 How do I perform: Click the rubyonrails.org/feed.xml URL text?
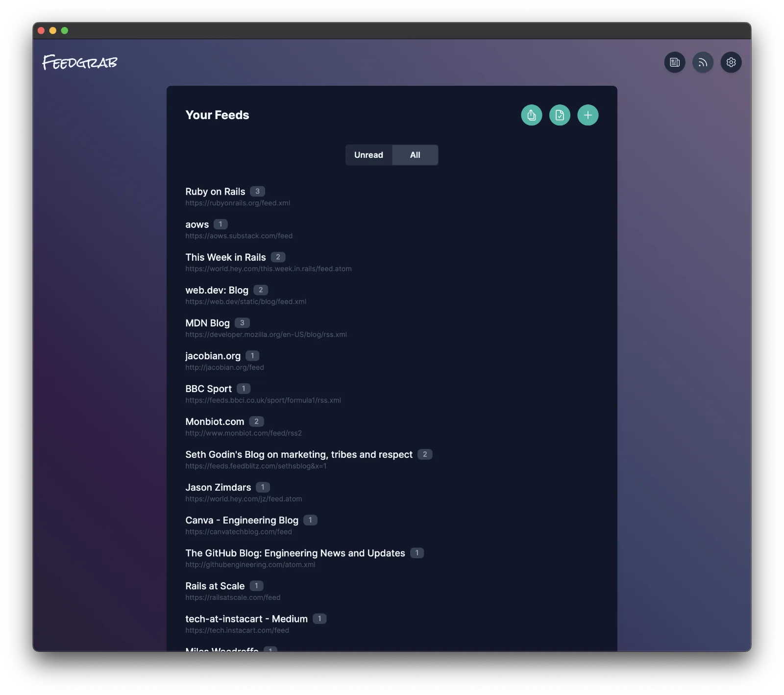(x=238, y=203)
